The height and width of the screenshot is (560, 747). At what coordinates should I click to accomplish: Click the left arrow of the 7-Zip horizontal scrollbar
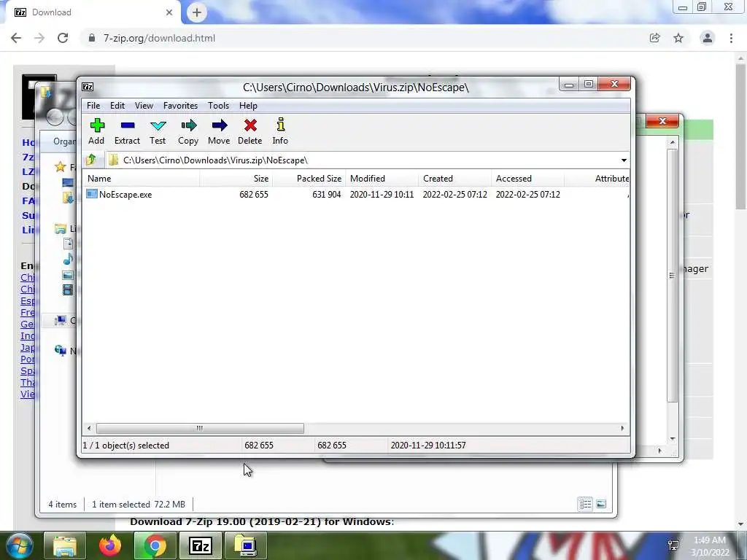point(89,428)
